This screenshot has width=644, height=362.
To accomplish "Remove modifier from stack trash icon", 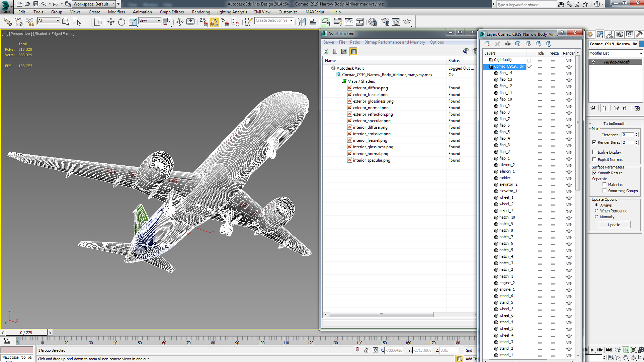I will point(625,108).
